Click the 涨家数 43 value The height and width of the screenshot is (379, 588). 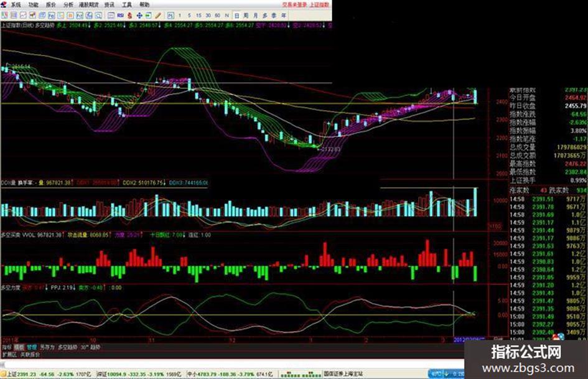click(x=543, y=190)
